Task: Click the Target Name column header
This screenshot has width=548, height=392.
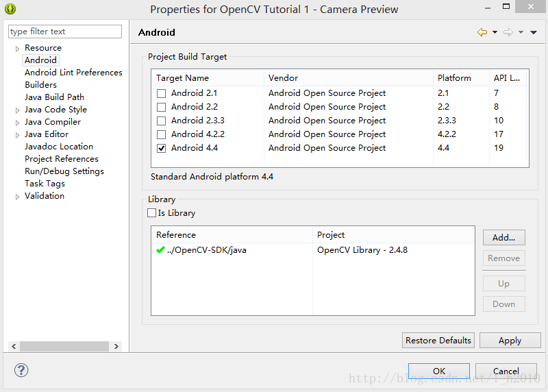Action: (208, 78)
